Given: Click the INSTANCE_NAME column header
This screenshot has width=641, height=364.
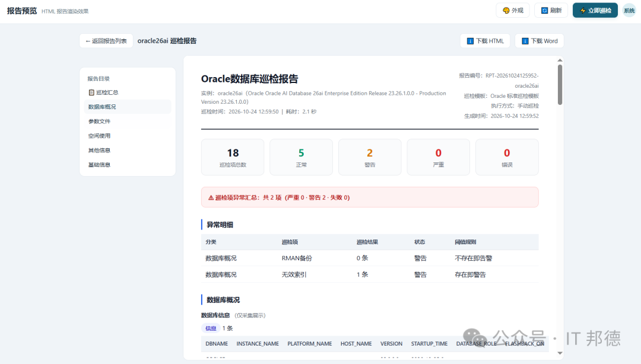Looking at the screenshot, I should pos(258,344).
